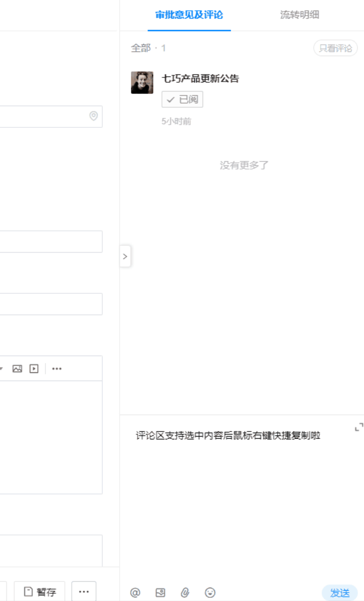Open the emoji picker
Image resolution: width=364 pixels, height=601 pixels.
click(x=210, y=593)
